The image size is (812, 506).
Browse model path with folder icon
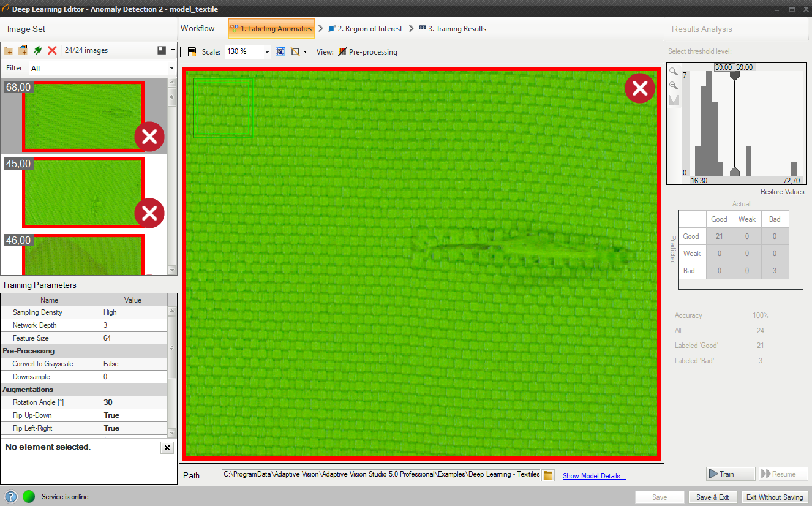pos(548,475)
